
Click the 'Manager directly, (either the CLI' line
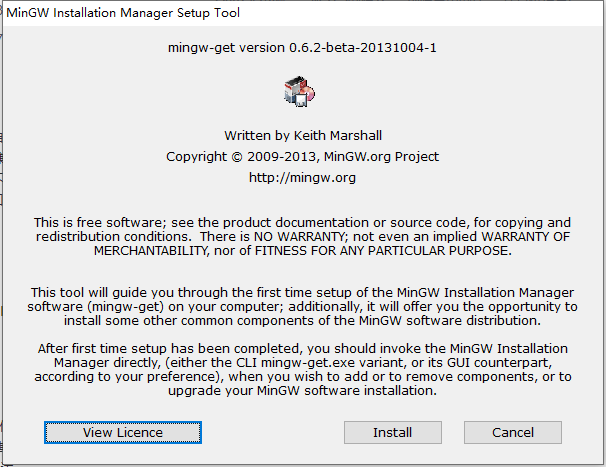coord(303,363)
